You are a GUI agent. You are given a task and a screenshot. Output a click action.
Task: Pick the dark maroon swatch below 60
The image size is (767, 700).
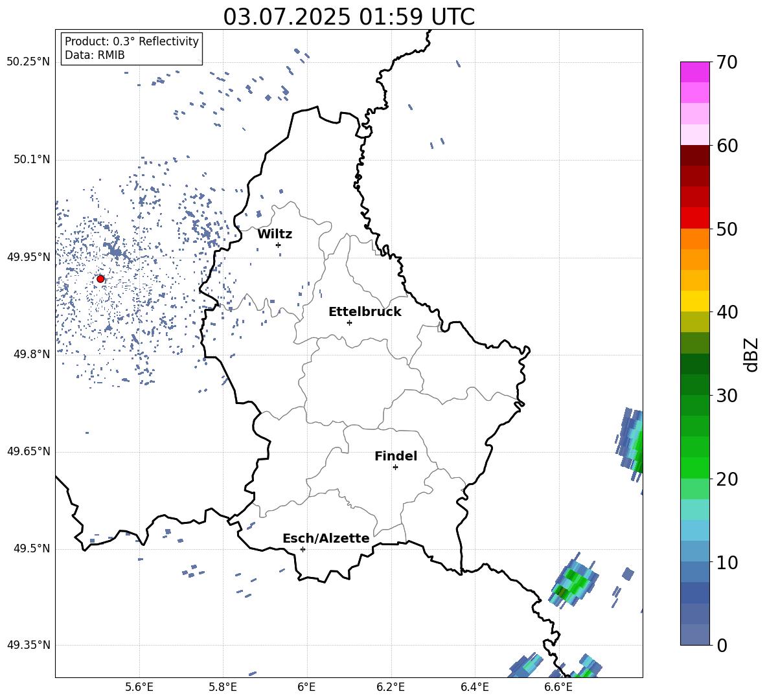tap(694, 155)
